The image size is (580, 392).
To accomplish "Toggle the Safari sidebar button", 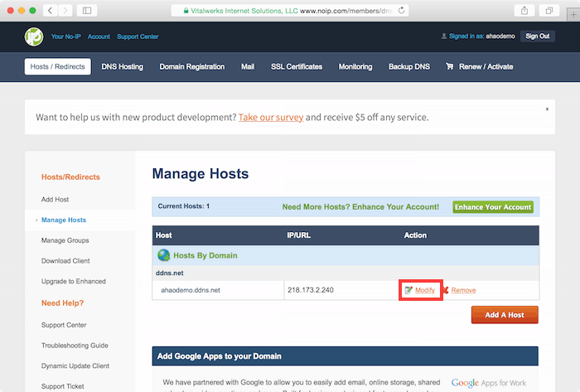I will 87,10.
